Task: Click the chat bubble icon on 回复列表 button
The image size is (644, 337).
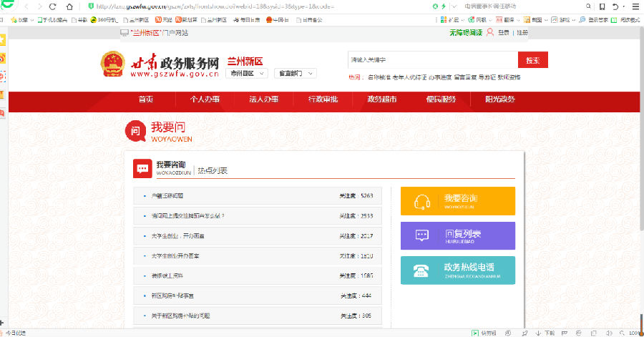Action: click(422, 235)
